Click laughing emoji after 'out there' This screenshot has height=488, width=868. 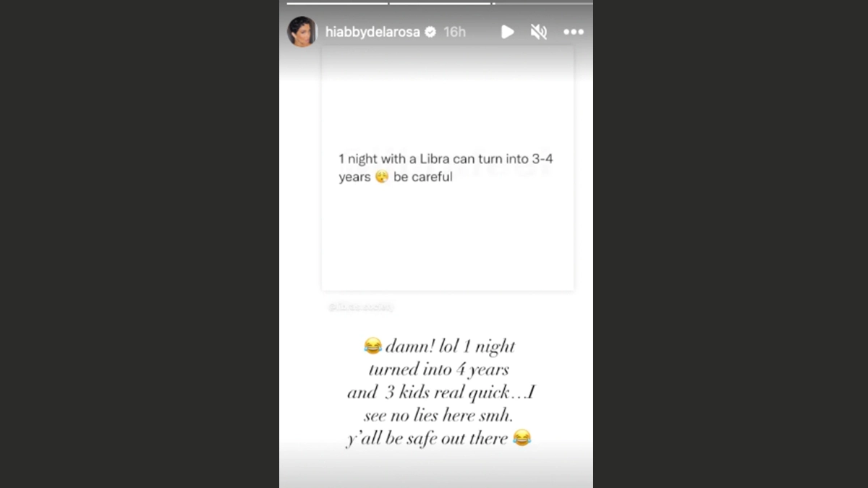click(x=522, y=437)
